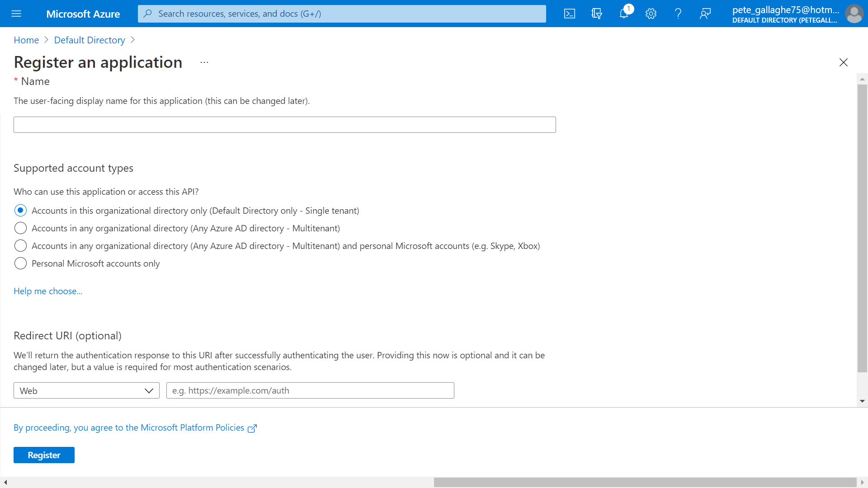Open account menu pete_gallaghe75 text
The width and height of the screenshot is (868, 488).
tap(786, 9)
